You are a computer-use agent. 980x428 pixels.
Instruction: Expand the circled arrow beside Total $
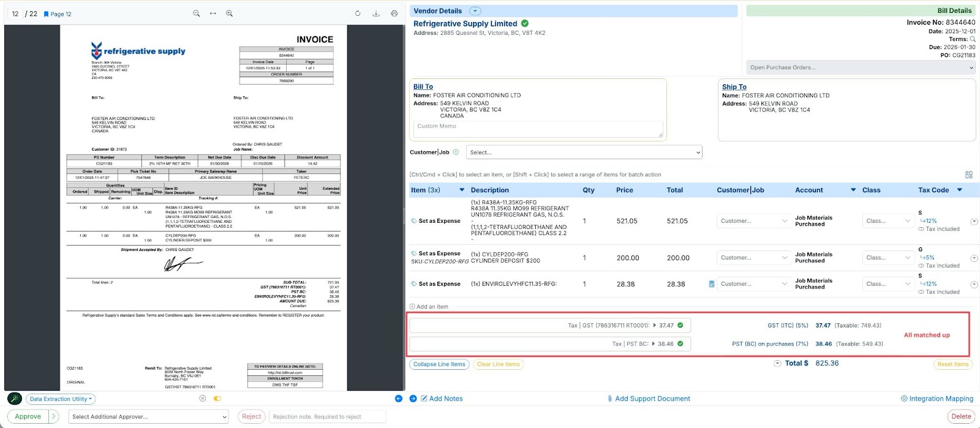point(777,364)
